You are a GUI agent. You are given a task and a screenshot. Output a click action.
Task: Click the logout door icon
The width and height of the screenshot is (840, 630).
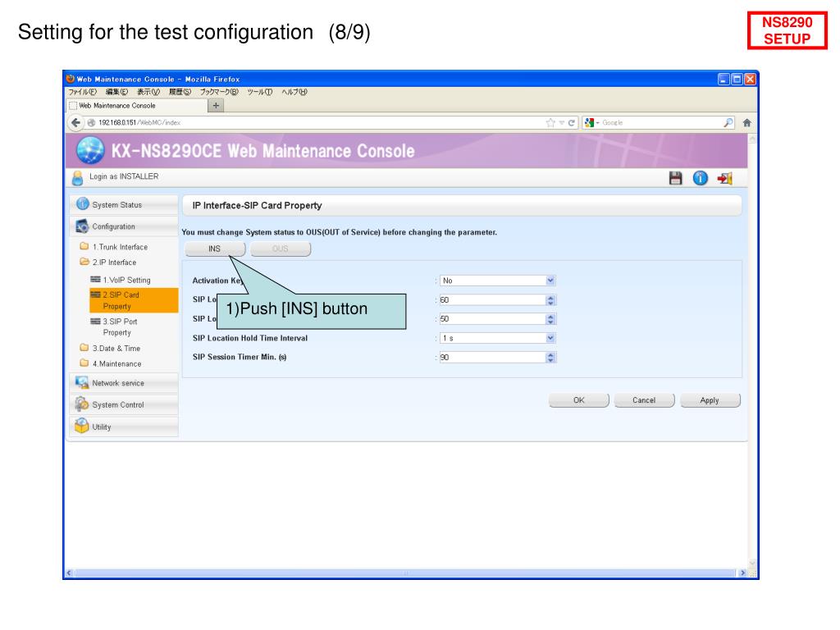(725, 178)
